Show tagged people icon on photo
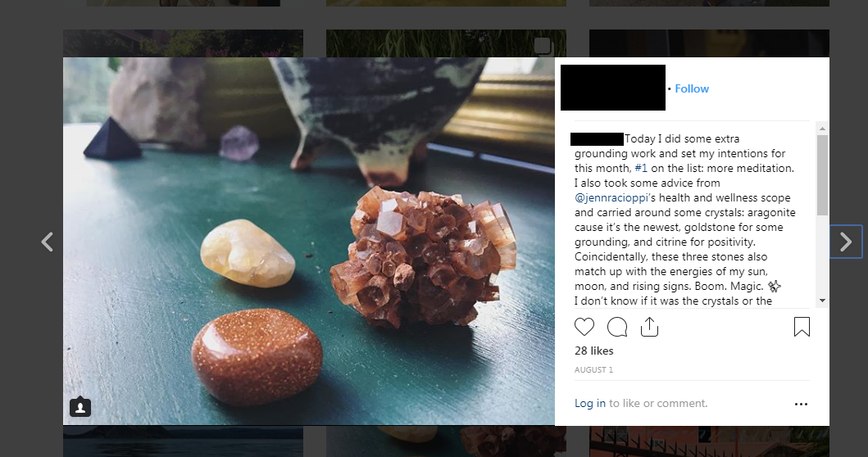The width and height of the screenshot is (868, 457). click(80, 407)
